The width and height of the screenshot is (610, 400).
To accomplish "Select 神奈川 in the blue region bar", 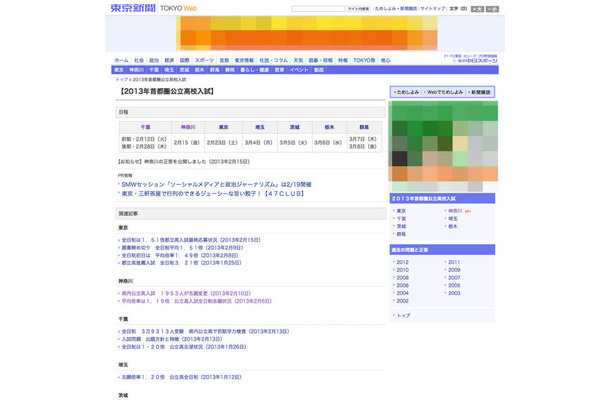I will point(137,70).
